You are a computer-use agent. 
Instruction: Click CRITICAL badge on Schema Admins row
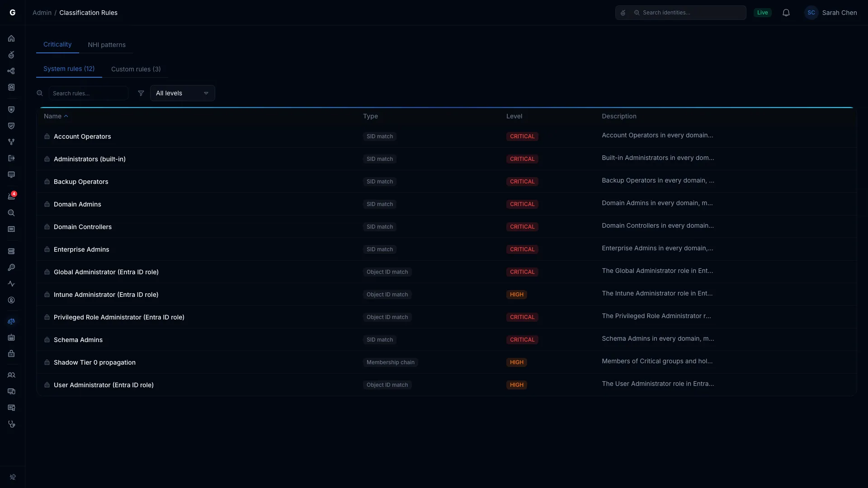(x=522, y=340)
